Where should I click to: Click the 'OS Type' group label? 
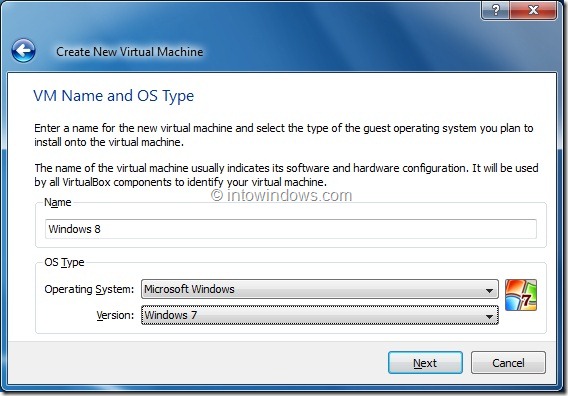pos(64,262)
